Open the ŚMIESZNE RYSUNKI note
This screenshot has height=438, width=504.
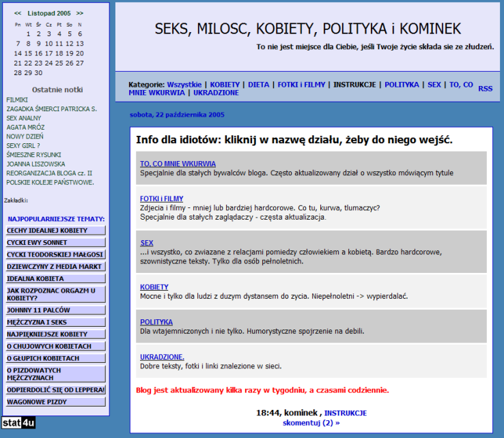(x=33, y=155)
